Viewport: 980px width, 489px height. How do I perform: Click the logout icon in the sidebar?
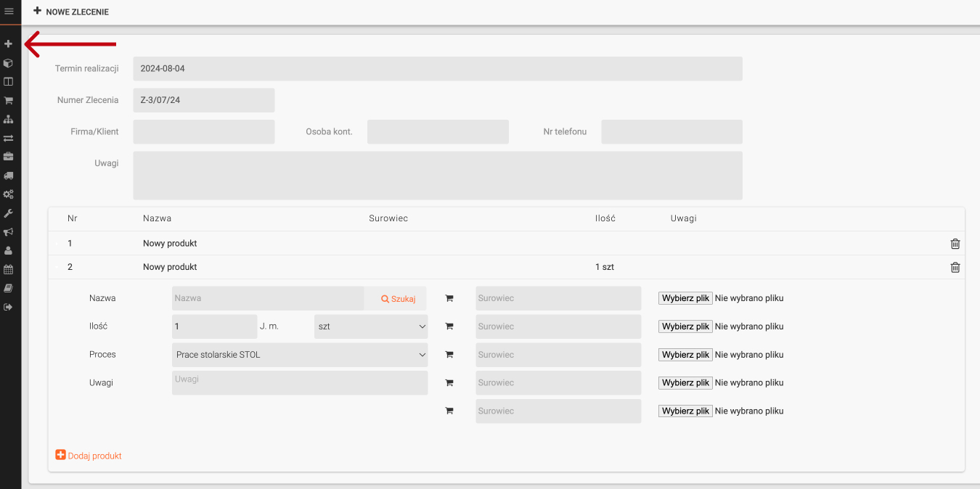tap(9, 307)
